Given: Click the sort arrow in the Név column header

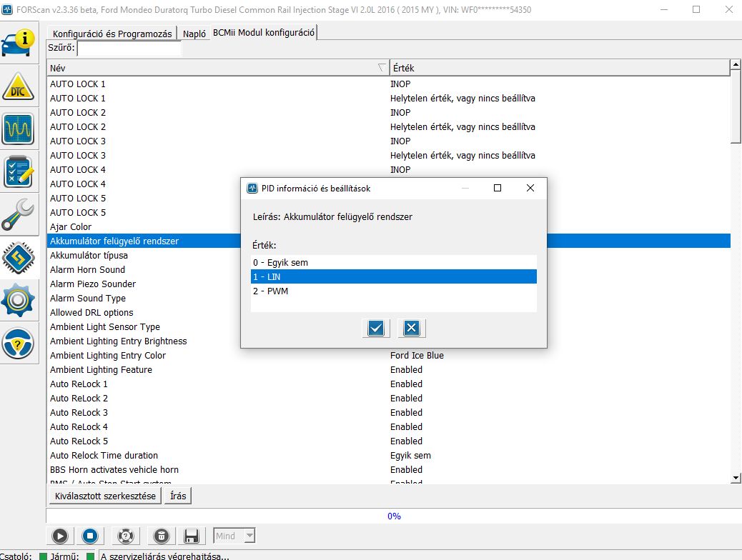Looking at the screenshot, I should [382, 68].
